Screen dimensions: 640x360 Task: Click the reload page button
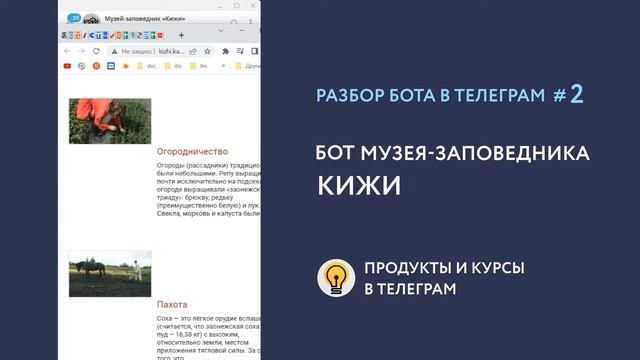point(96,51)
